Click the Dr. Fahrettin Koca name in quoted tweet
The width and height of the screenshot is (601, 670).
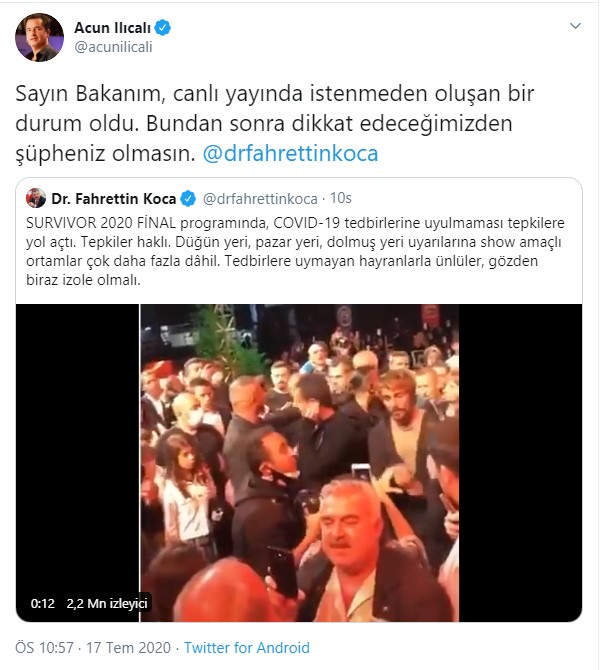pos(114,199)
